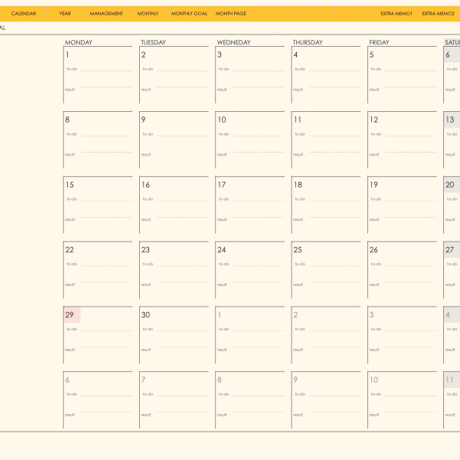Click the WEDNEDAY column header
The height and width of the screenshot is (460, 460).
coord(234,42)
